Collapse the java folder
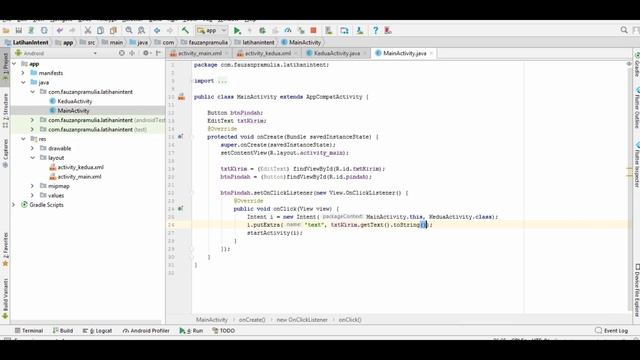The width and height of the screenshot is (640, 360). pos(23,82)
